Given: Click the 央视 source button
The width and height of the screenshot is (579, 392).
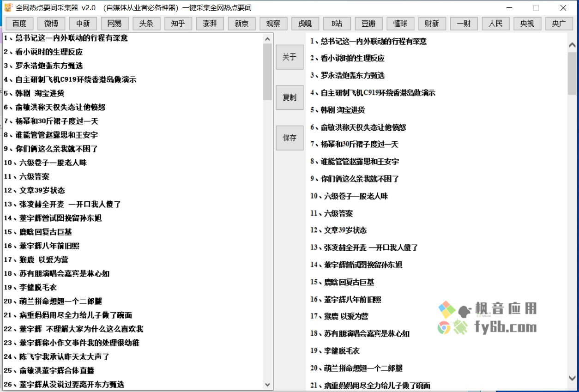Looking at the screenshot, I should (x=527, y=24).
